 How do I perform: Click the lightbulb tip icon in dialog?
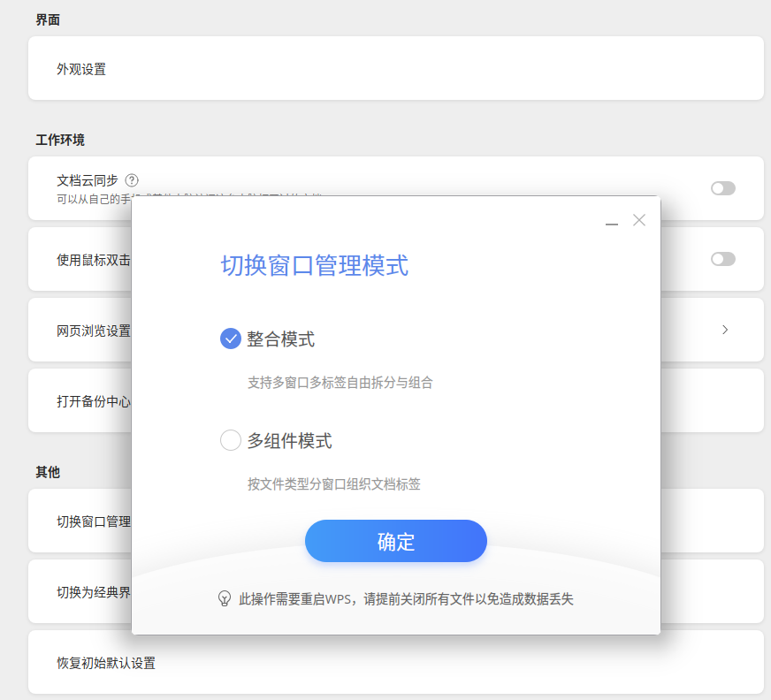(225, 598)
